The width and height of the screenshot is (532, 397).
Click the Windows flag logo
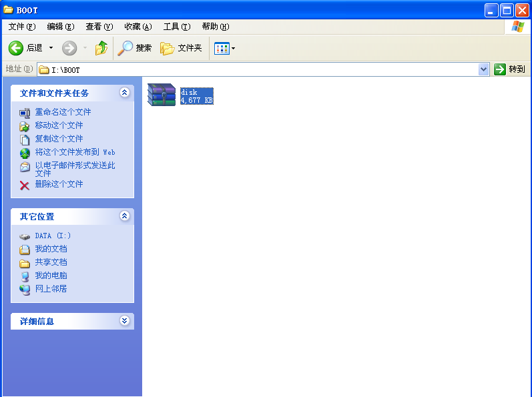(x=518, y=27)
